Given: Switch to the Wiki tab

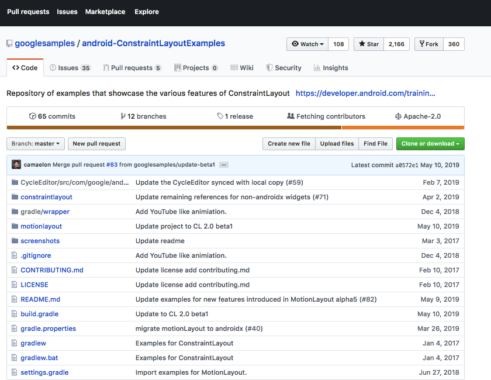Looking at the screenshot, I should (242, 68).
